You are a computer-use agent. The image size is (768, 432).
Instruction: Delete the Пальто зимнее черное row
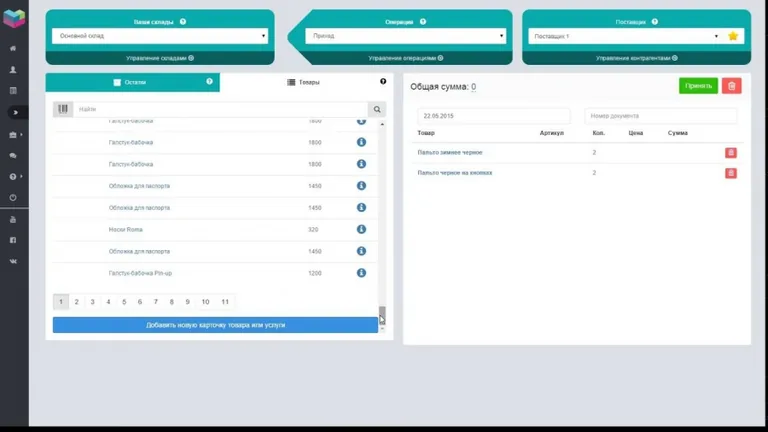click(730, 152)
